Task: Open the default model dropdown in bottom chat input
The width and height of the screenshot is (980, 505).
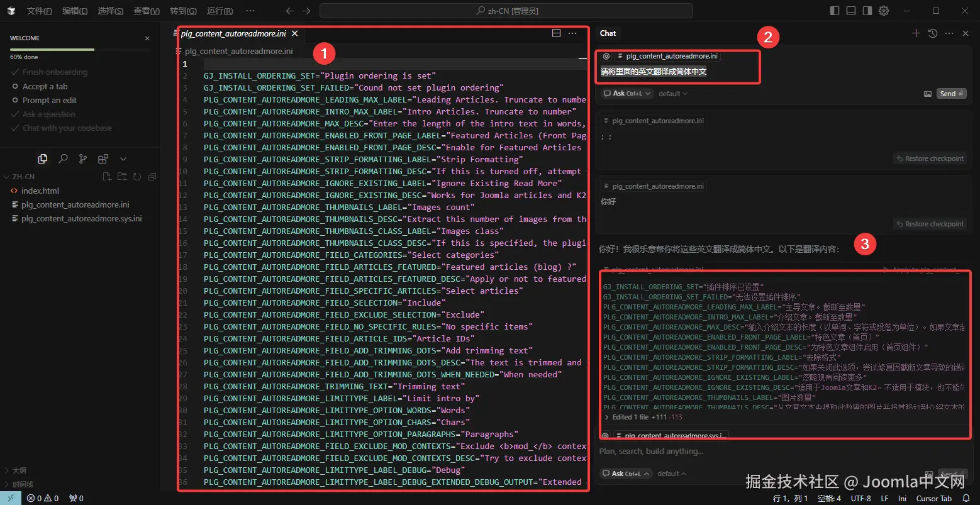Action: (673, 474)
